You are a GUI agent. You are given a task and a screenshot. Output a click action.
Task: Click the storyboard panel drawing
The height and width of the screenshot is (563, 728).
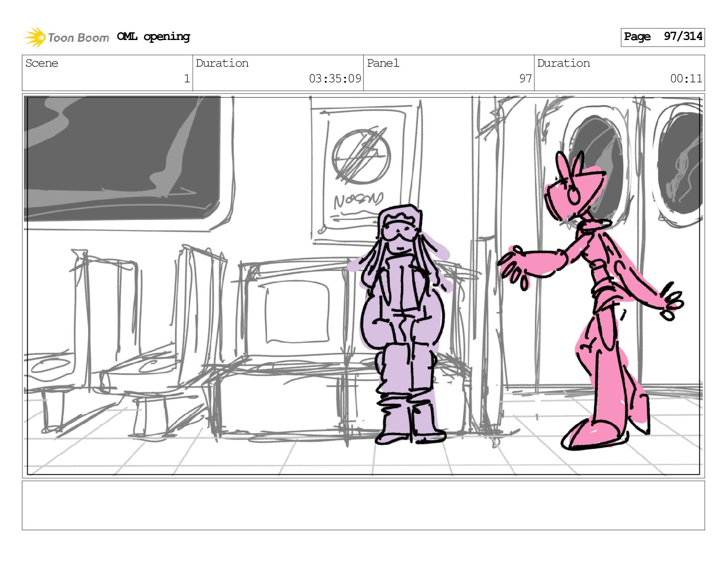pos(363,286)
